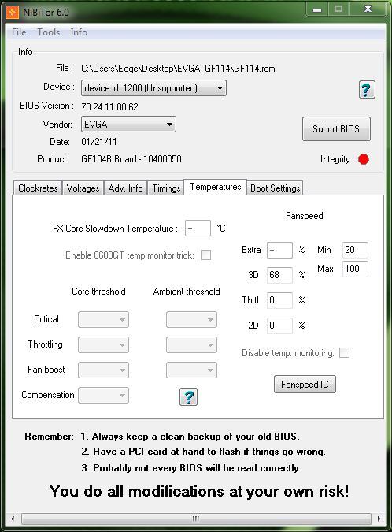Viewport: 392px width, 532px height.
Task: Click the Max fanspeed field showing 100
Action: (355, 269)
